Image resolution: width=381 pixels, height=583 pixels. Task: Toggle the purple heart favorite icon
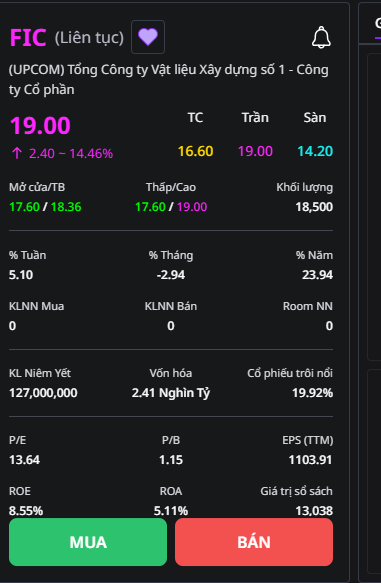[x=148, y=37]
